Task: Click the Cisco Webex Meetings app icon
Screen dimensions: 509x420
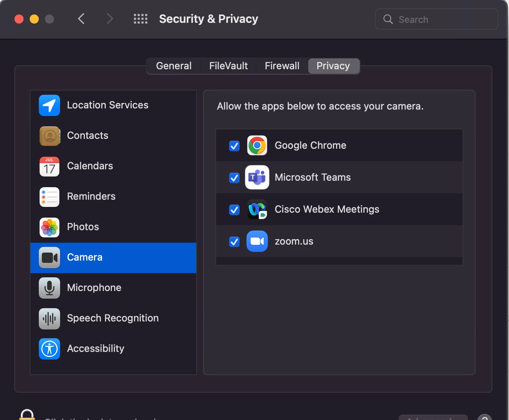Action: pos(257,209)
